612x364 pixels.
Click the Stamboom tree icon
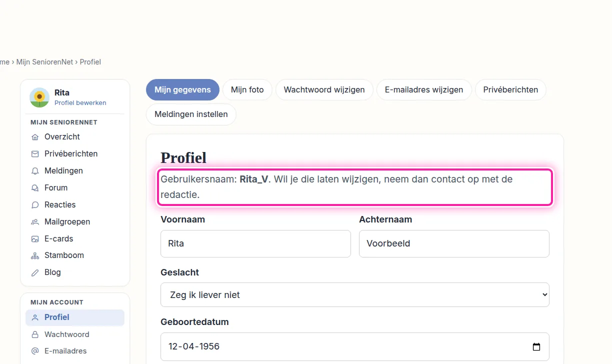click(35, 255)
